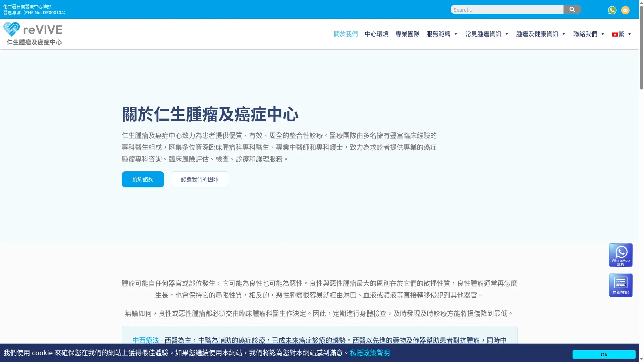Open 腫瘤及健康資訊 menu
The height and width of the screenshot is (362, 644).
(x=537, y=34)
